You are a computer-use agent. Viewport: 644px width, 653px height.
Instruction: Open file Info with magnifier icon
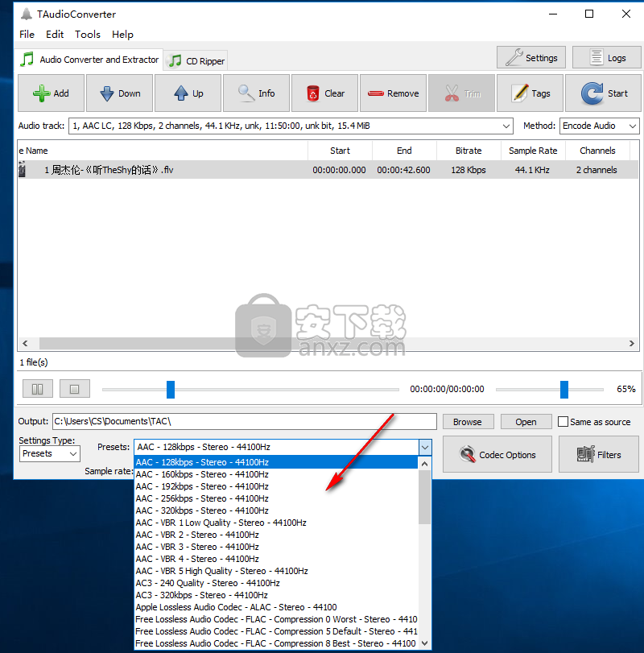pyautogui.click(x=257, y=93)
